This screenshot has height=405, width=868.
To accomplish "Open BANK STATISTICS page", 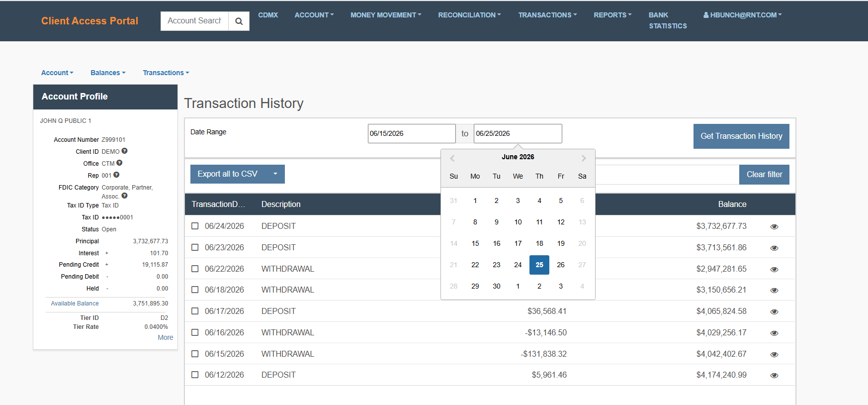I will (x=668, y=20).
